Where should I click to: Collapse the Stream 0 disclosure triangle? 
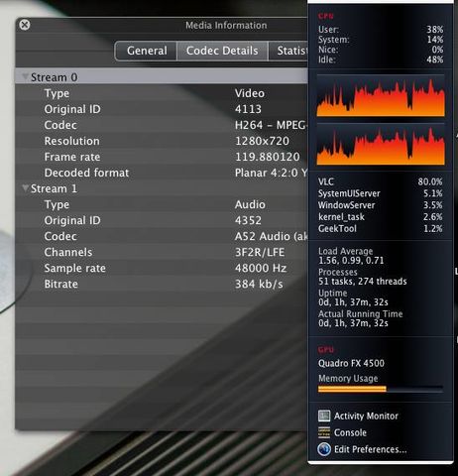[x=25, y=76]
